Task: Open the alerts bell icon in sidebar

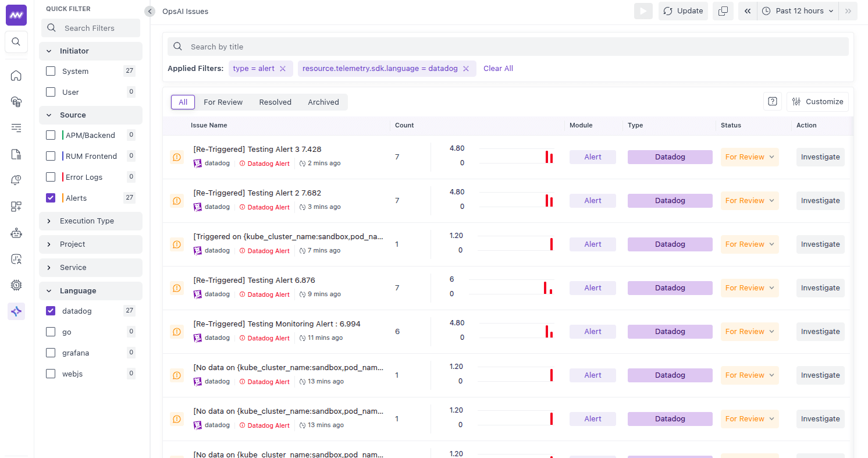Action: coord(16,180)
